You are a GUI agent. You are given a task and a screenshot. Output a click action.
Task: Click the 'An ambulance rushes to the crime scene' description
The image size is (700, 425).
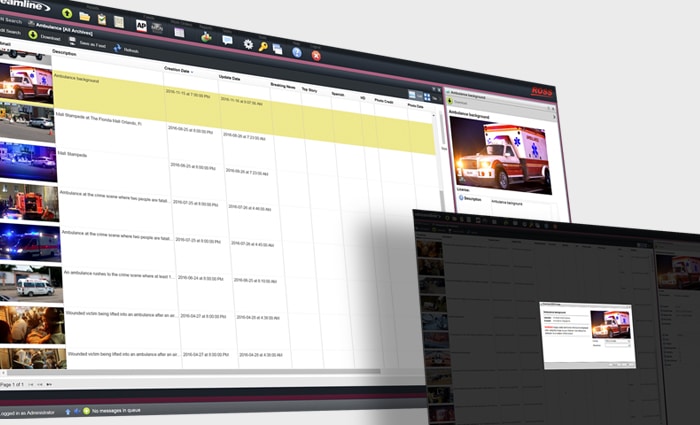click(119, 275)
